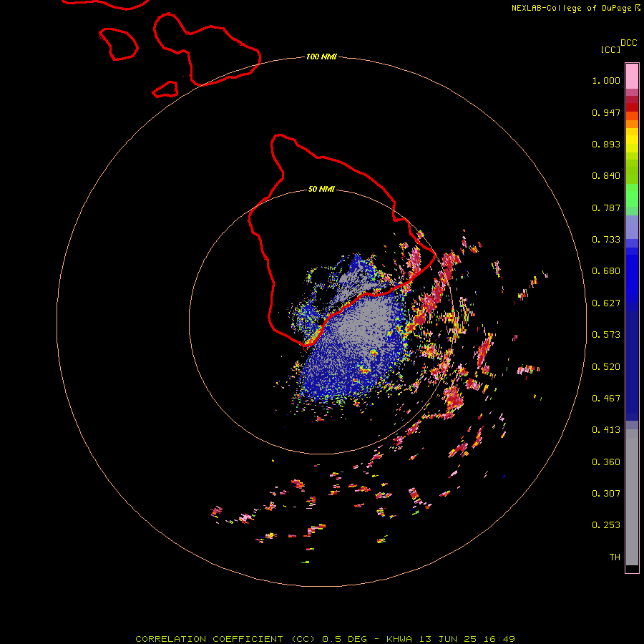Click the 0.680 scale value
Screen dimensions: 644x644
pyautogui.click(x=606, y=271)
